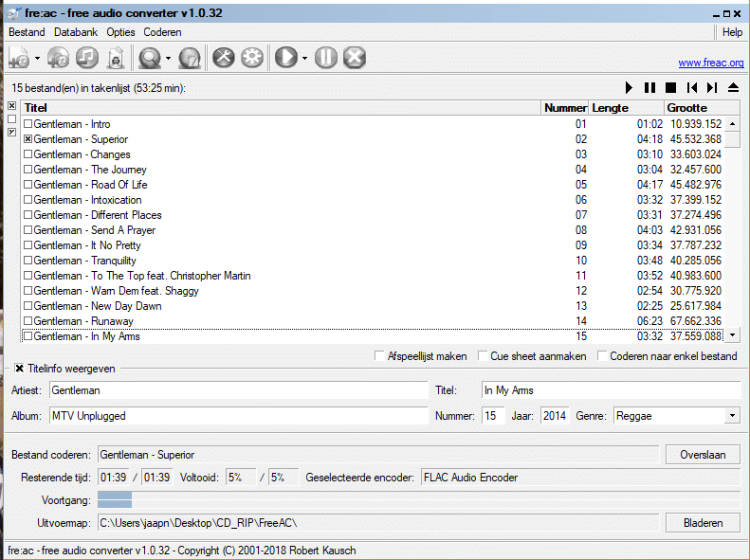Pause encoding with the toolbar pause icon
750x560 pixels.
(x=326, y=58)
